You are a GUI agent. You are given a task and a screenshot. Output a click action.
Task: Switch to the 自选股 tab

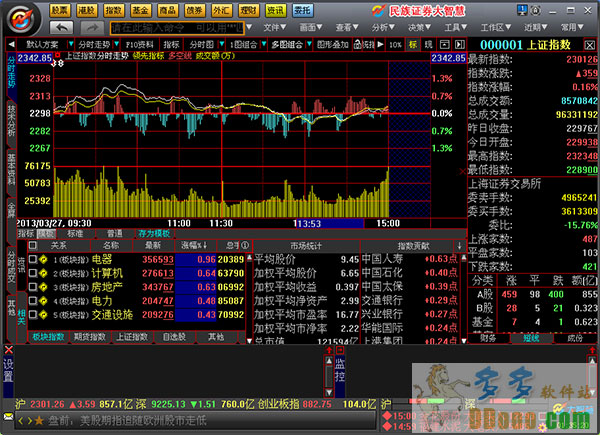174,337
